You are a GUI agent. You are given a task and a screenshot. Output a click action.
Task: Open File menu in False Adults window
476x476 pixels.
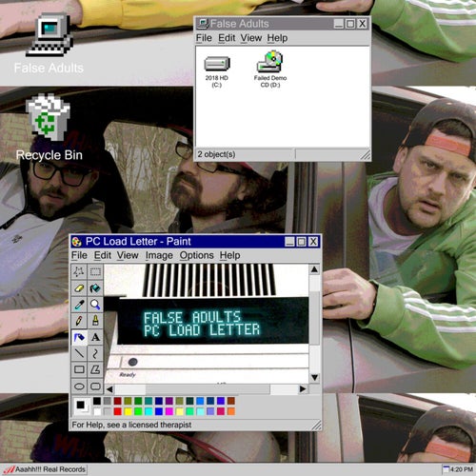pyautogui.click(x=204, y=38)
